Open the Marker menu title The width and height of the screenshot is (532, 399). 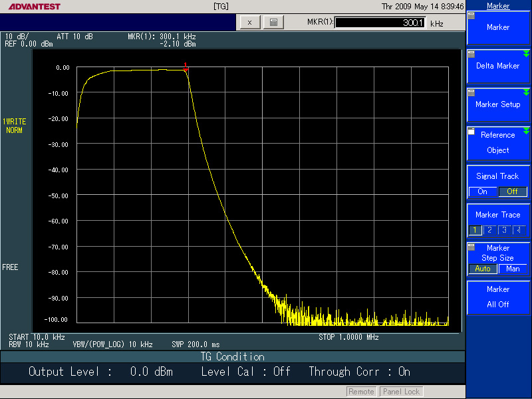(x=498, y=6)
